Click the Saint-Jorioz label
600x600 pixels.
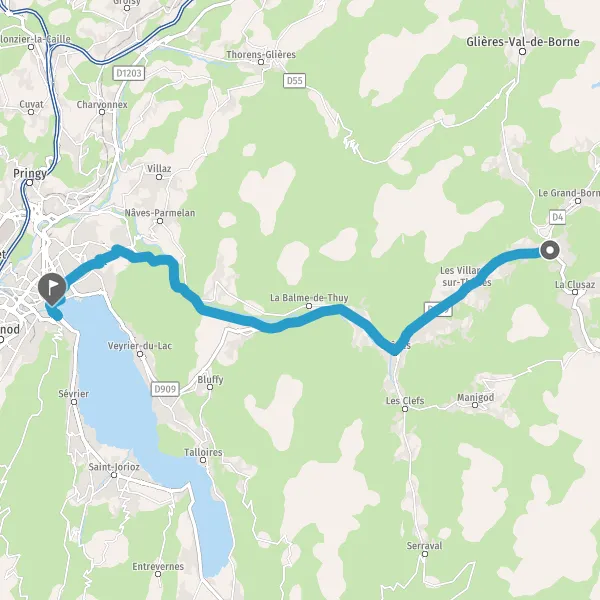tap(114, 467)
